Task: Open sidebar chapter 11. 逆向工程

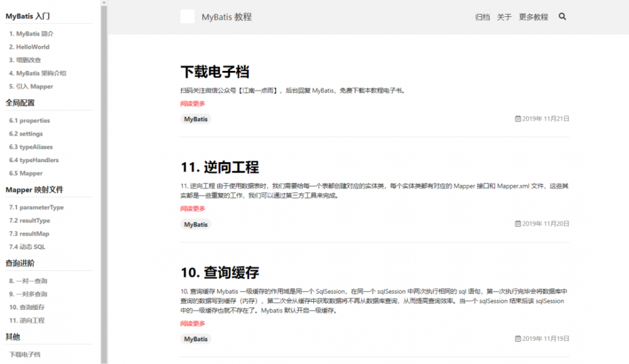Action: pyautogui.click(x=27, y=321)
